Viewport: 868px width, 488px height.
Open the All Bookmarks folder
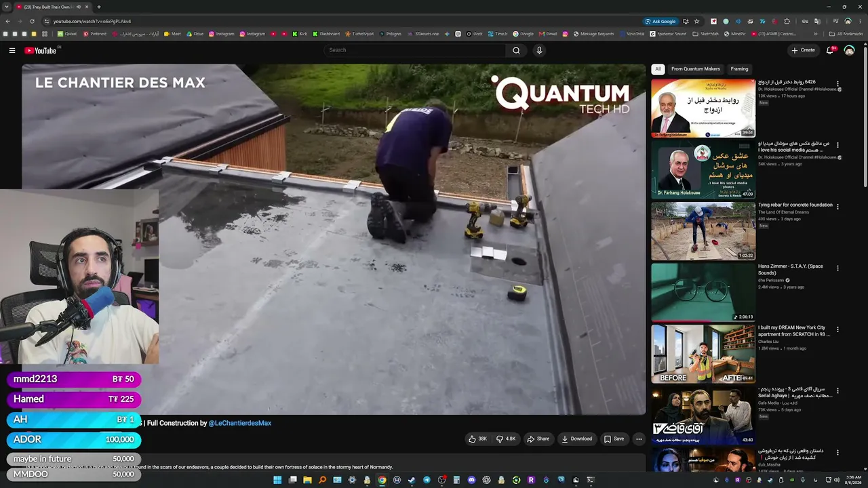[846, 34]
